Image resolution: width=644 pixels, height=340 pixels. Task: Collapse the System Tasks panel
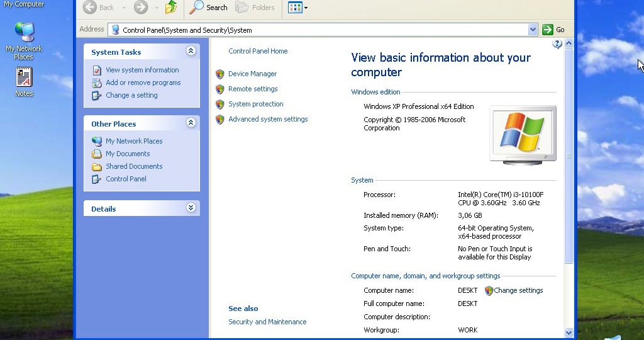[191, 50]
